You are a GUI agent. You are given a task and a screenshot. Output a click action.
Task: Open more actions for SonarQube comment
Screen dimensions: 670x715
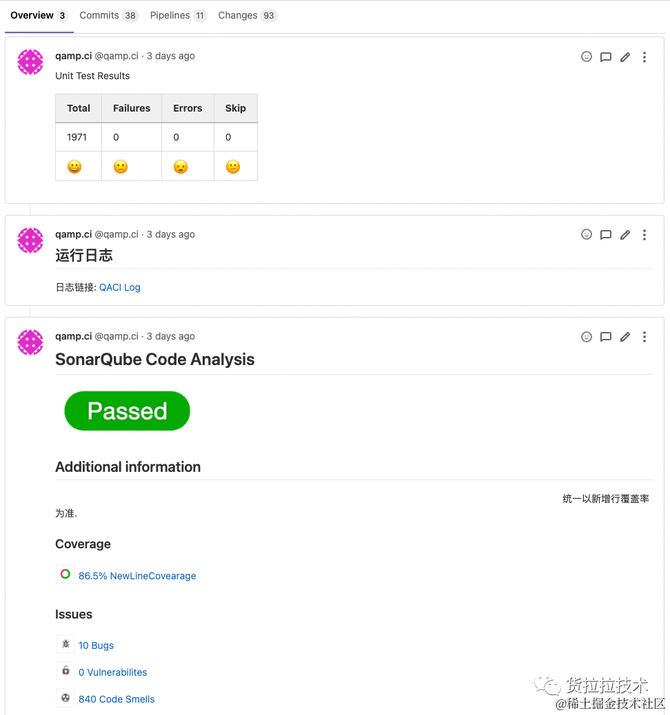(x=644, y=337)
